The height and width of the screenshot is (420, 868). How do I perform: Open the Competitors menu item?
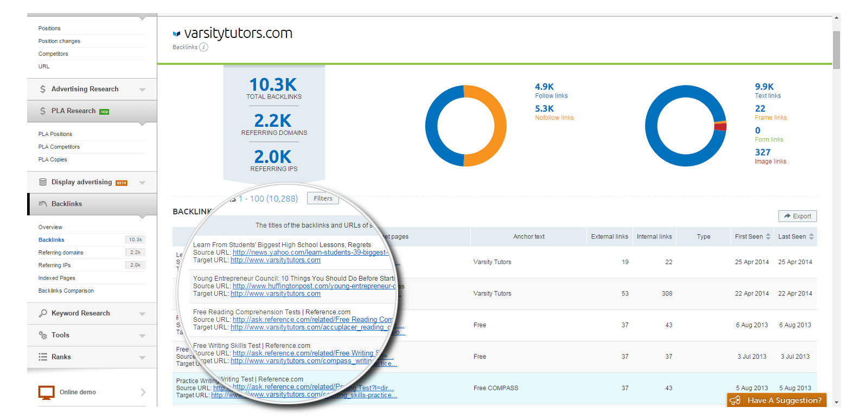pyautogui.click(x=53, y=54)
